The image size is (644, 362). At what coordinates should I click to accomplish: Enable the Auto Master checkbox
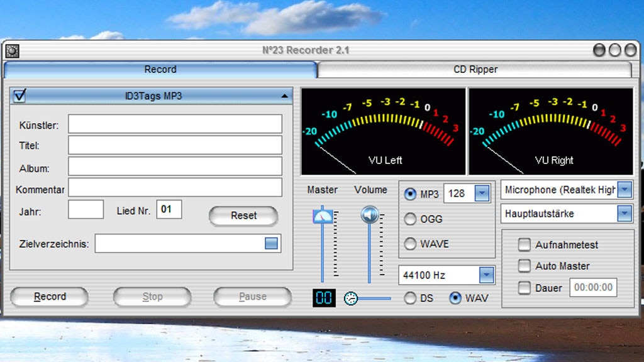524,266
